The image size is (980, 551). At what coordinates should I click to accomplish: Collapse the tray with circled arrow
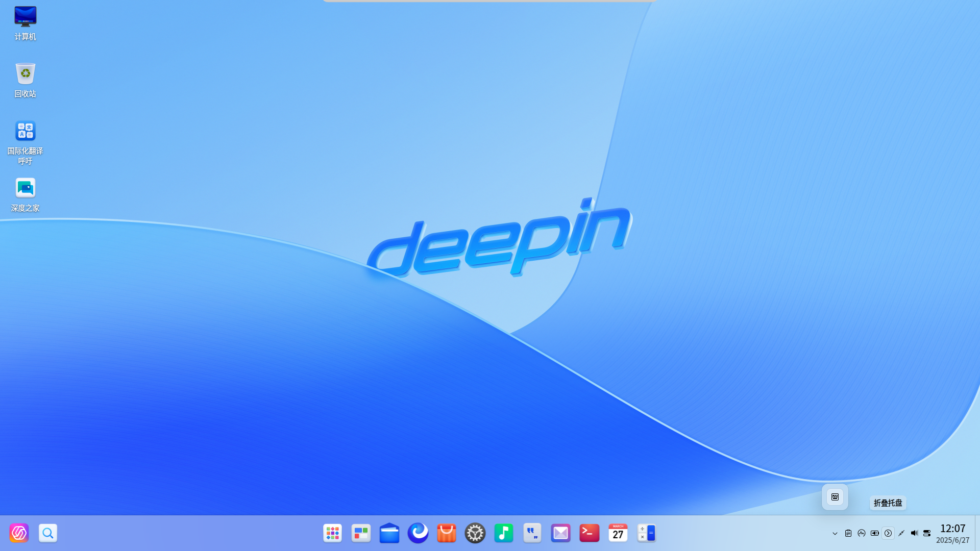click(x=888, y=533)
